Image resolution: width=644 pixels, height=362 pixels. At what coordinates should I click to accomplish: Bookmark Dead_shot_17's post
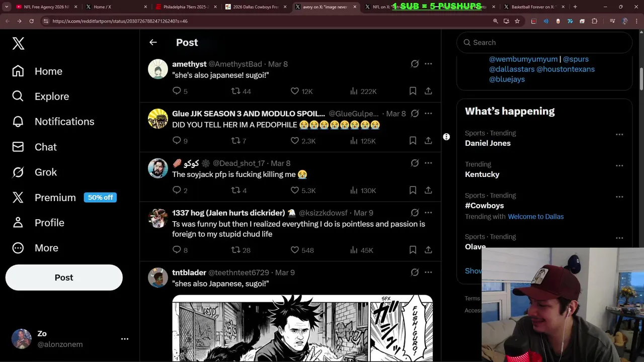coord(413,190)
